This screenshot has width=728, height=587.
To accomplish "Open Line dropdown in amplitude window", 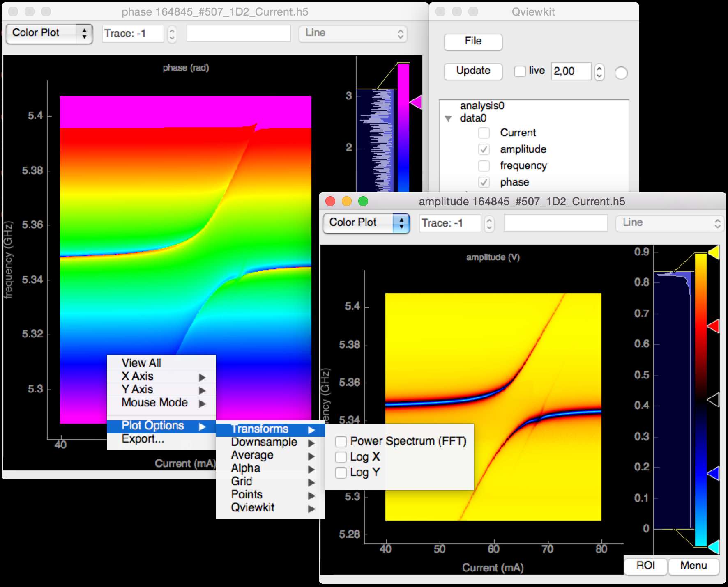I will click(x=670, y=223).
